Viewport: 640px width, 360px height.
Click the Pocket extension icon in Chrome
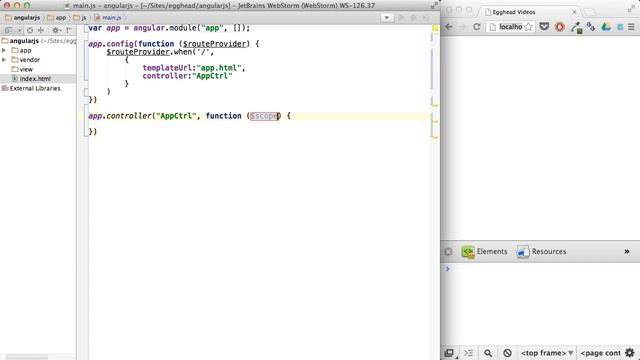(x=544, y=27)
